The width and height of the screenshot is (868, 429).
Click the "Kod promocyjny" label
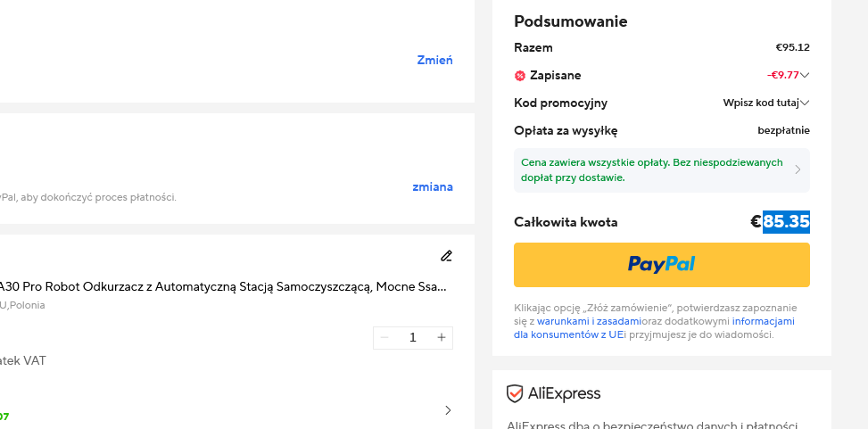pos(561,103)
